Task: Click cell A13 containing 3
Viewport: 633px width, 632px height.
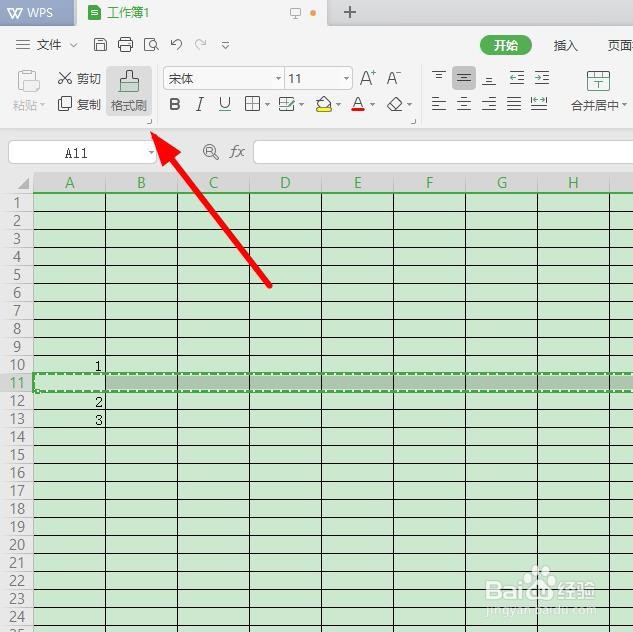Action: 69,419
